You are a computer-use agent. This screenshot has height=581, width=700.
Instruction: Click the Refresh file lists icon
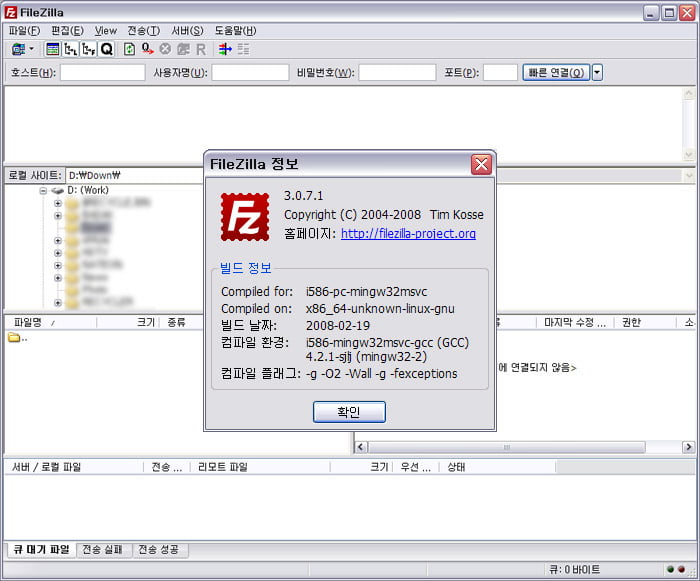[x=129, y=49]
